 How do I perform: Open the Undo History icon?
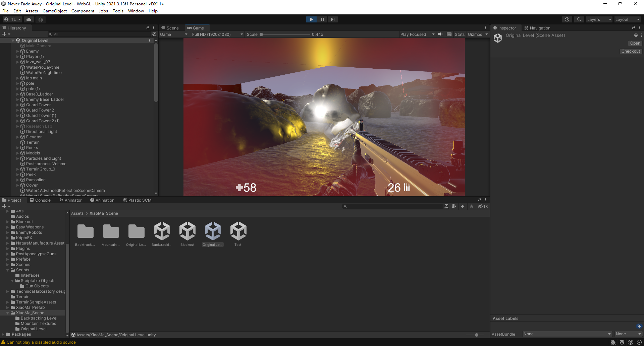click(x=567, y=19)
